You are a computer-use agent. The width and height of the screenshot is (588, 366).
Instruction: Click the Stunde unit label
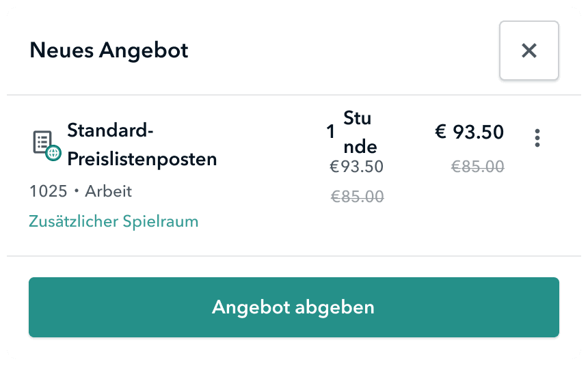(360, 132)
